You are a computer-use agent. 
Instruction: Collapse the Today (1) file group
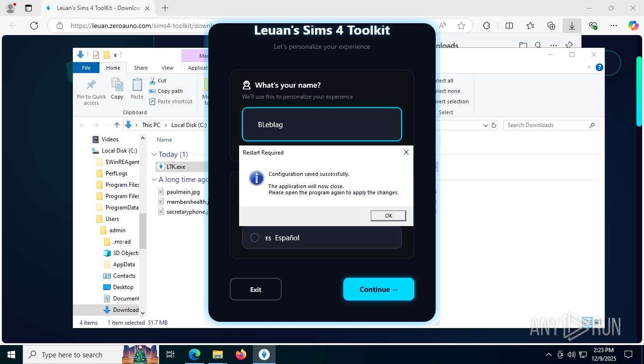coord(154,155)
